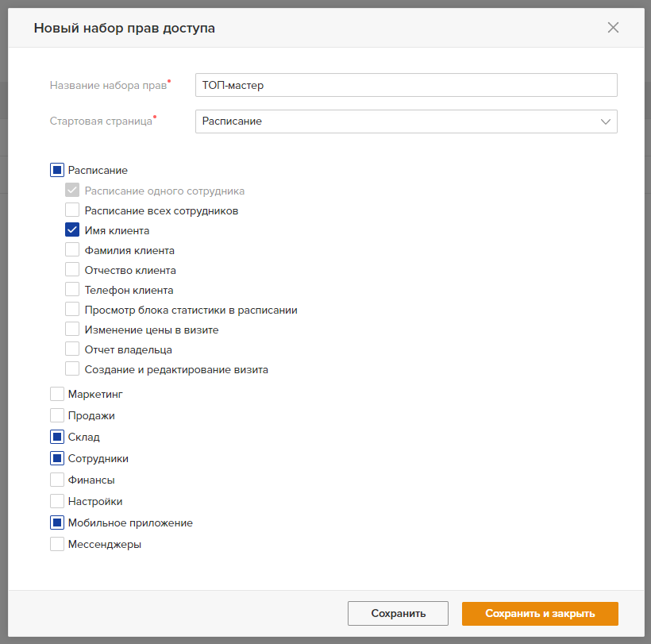
Task: Enable Расписание всех сотрудников checkbox
Action: click(72, 210)
